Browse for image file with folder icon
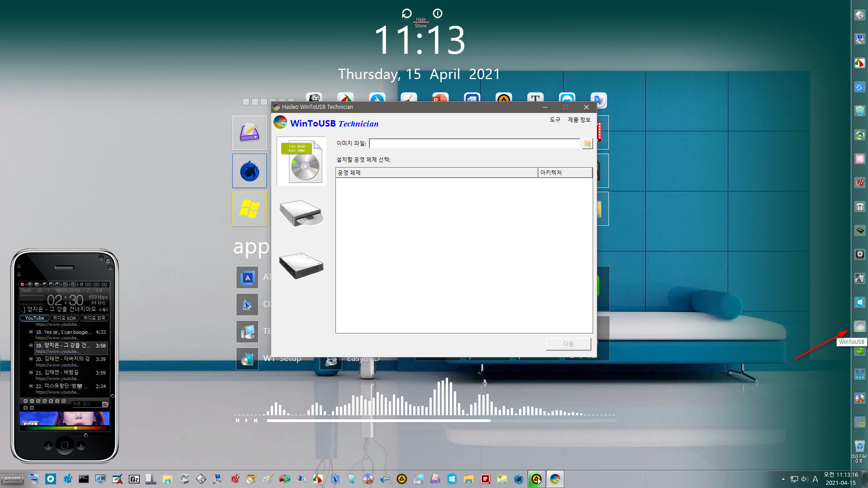868x488 pixels. click(x=587, y=144)
